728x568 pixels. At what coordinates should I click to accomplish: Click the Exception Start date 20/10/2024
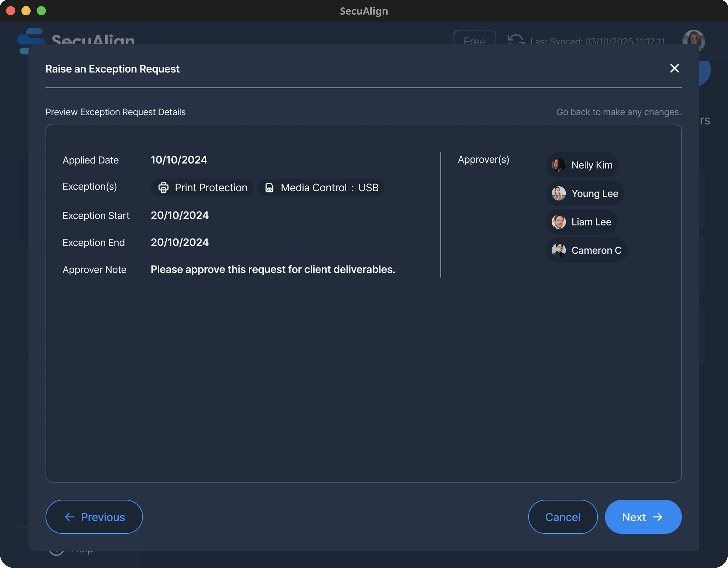point(180,215)
